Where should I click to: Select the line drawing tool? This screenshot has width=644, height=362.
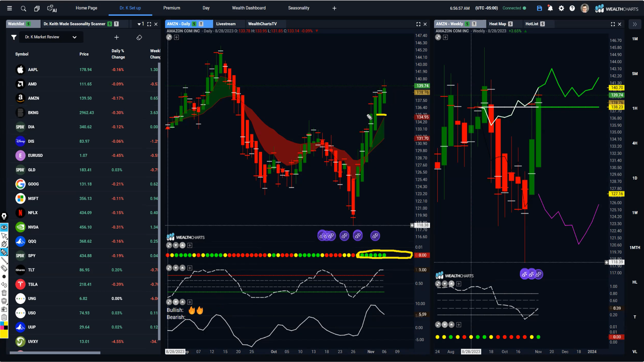click(x=4, y=260)
